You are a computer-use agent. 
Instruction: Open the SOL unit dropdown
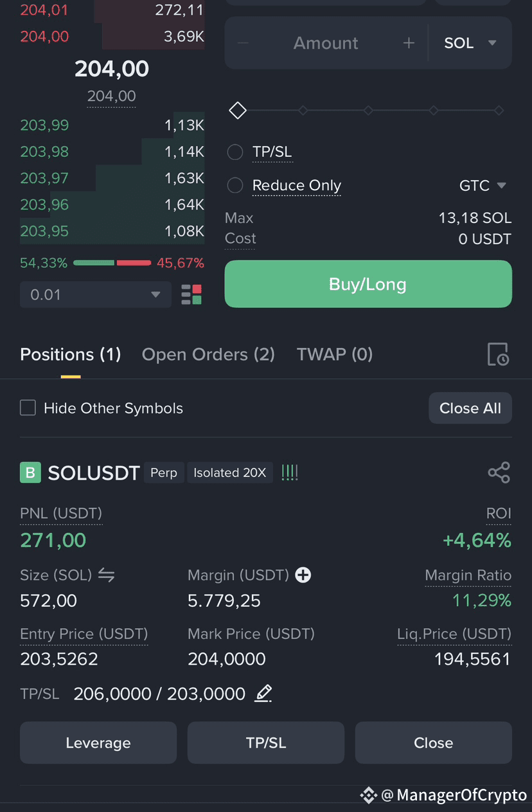[x=470, y=43]
